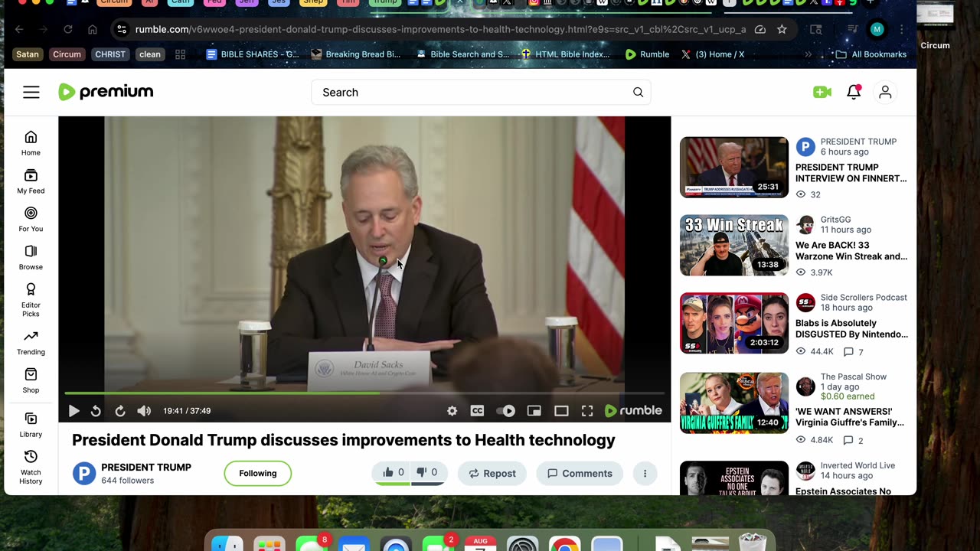
Task: Open Trending in the sidebar
Action: tap(31, 343)
